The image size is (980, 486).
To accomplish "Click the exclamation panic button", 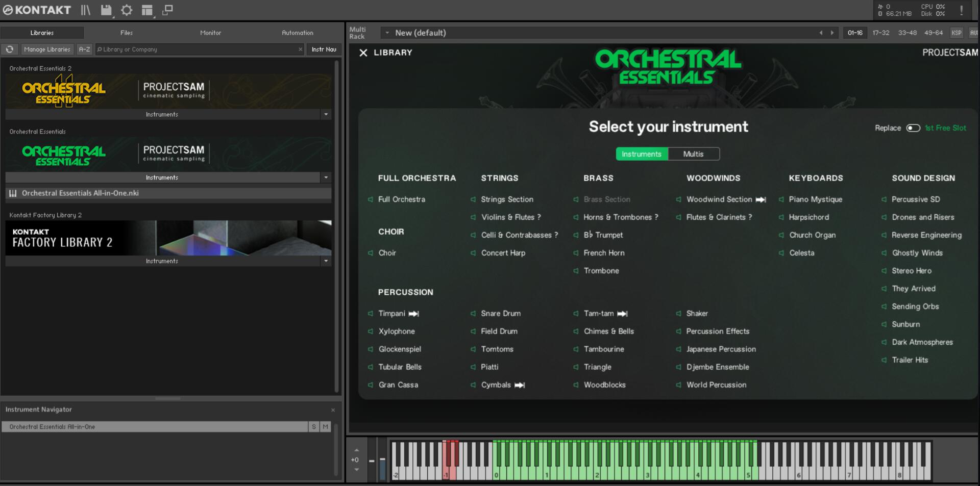I will (x=962, y=10).
